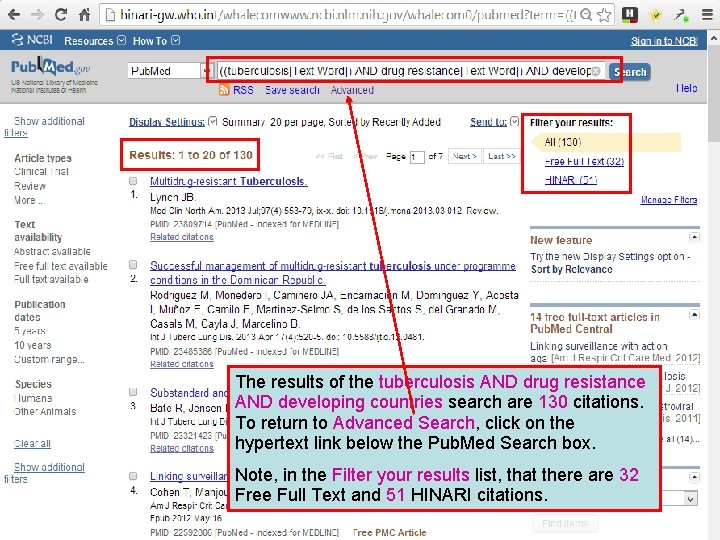Click the Manage Filters link

[x=669, y=200]
